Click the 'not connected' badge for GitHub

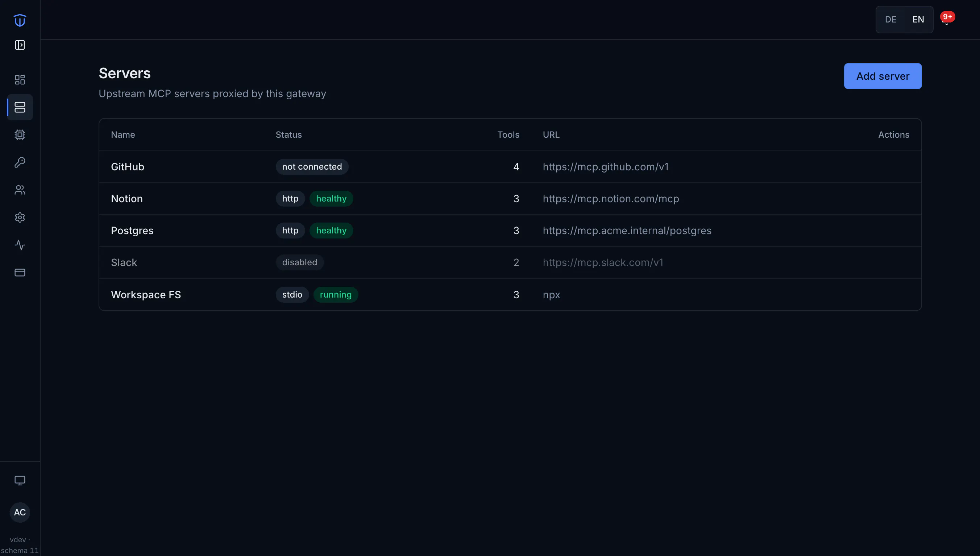312,167
